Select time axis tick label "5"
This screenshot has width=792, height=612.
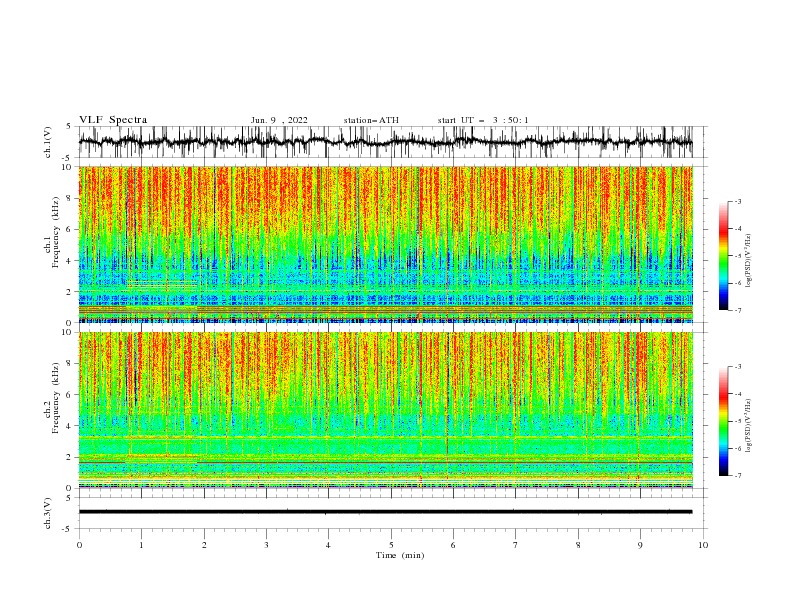point(391,545)
